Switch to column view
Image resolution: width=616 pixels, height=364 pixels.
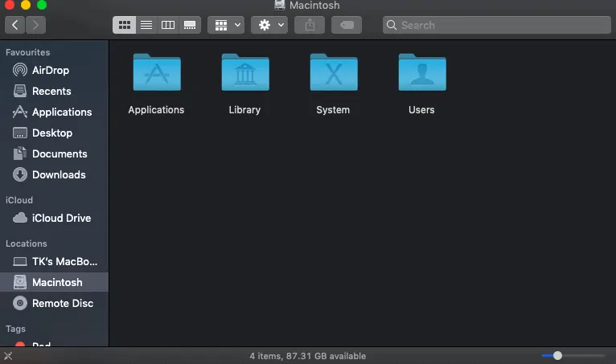point(168,25)
